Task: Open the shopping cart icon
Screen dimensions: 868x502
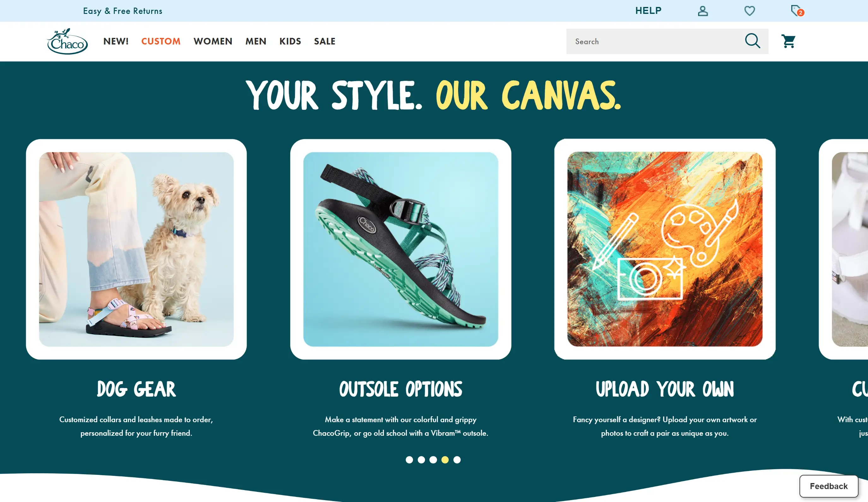Action: click(788, 41)
